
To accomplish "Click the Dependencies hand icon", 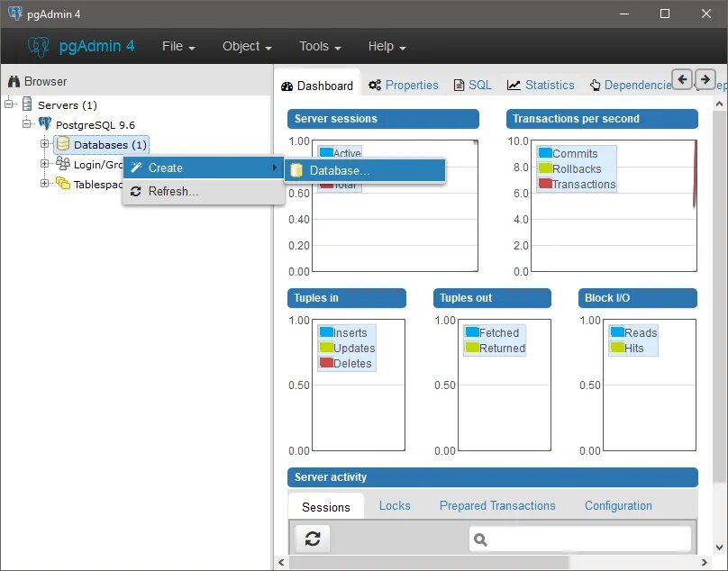I will pos(596,85).
